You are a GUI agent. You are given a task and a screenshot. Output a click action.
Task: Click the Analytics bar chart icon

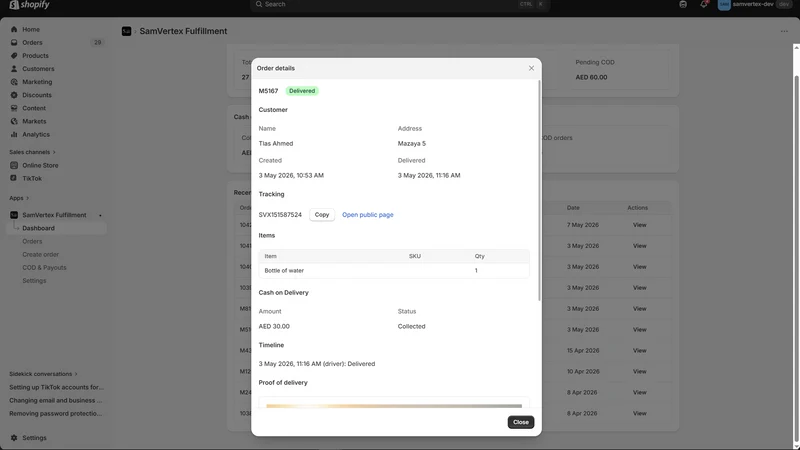pos(14,134)
